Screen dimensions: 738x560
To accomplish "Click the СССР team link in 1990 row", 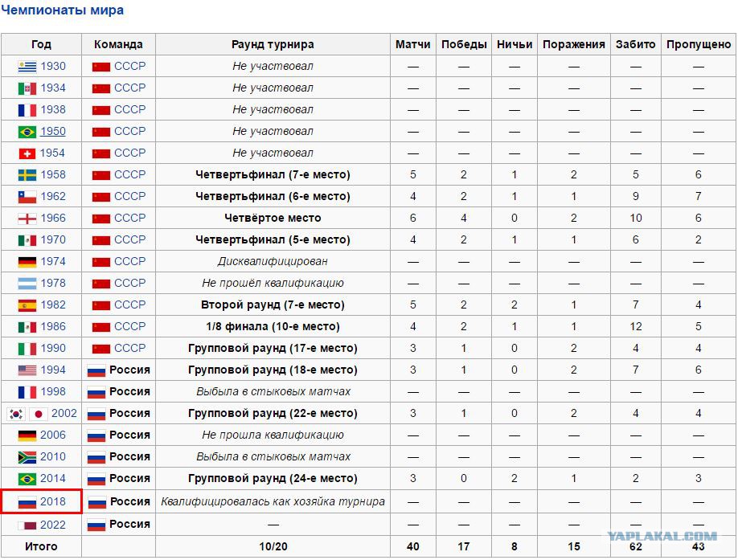I will tap(130, 348).
